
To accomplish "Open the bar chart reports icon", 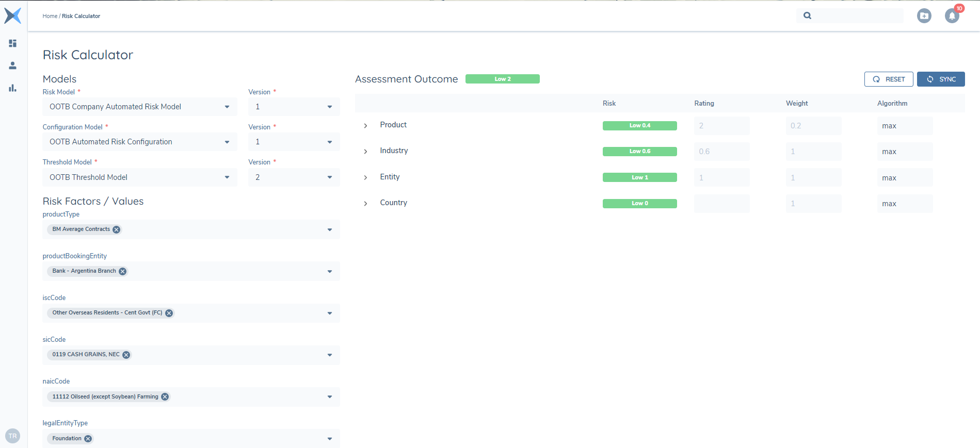I will pos(13,88).
